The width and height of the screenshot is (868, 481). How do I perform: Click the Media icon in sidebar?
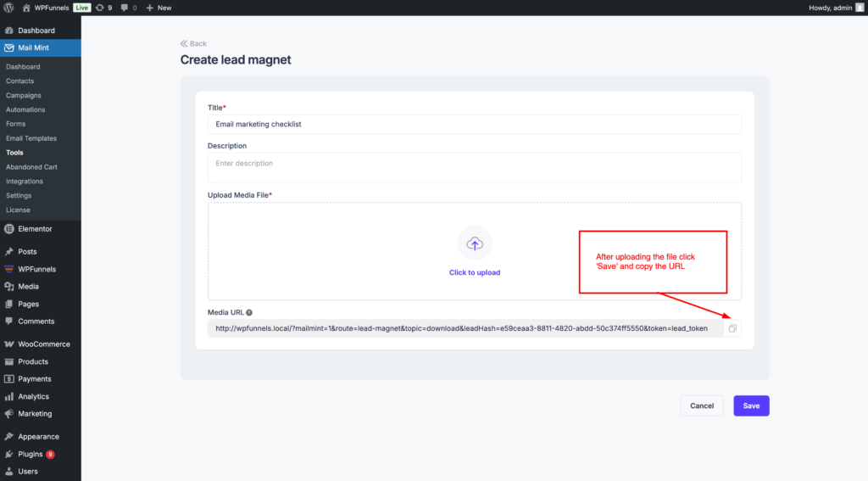point(8,287)
